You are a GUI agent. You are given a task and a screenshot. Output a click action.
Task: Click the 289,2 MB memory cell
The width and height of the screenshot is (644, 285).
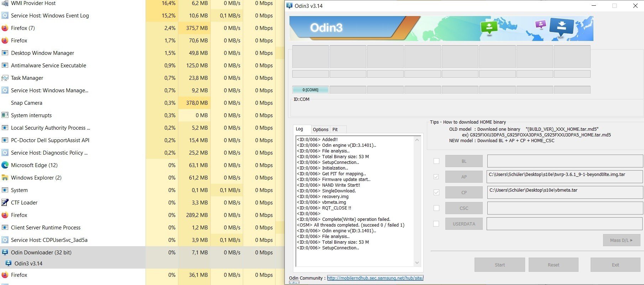194,215
